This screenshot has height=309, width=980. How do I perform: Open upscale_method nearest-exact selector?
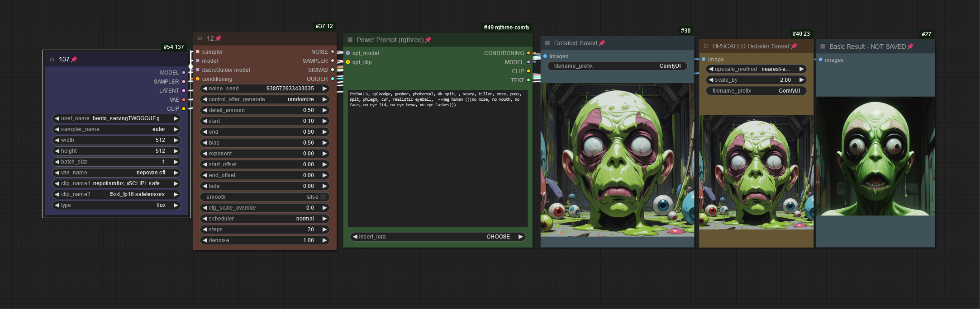click(756, 69)
